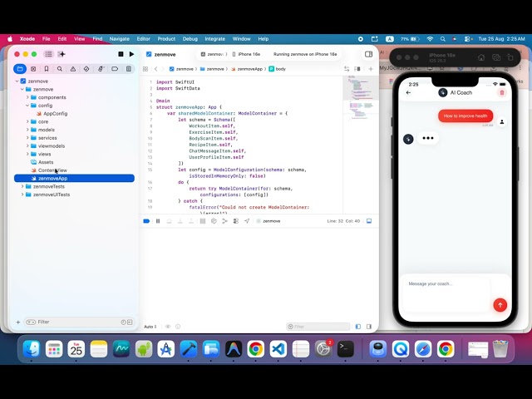Viewport: 532px width, 399px height.
Task: Toggle source-control status filter icon
Action: pyautogui.click(x=130, y=322)
